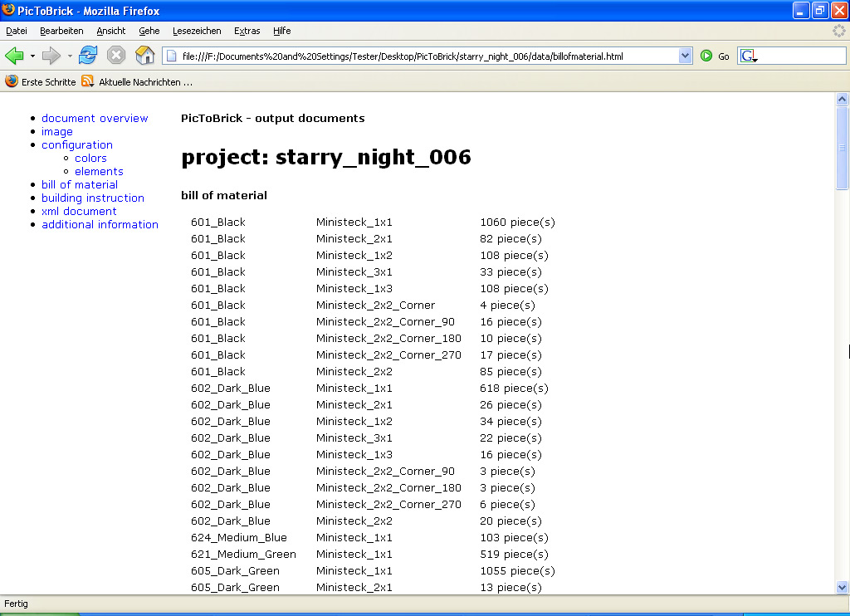The width and height of the screenshot is (850, 616).
Task: Click the green Back arrow button
Action: click(14, 56)
